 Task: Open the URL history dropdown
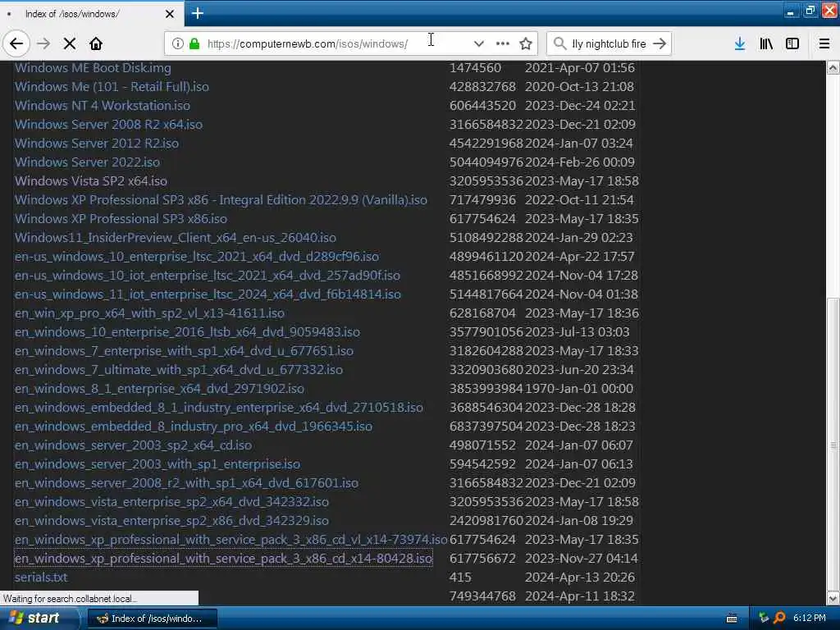[478, 43]
